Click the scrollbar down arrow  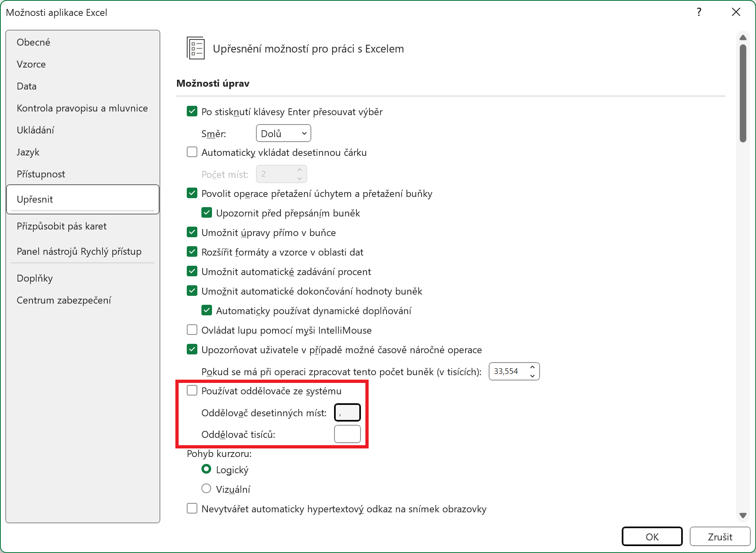click(743, 515)
